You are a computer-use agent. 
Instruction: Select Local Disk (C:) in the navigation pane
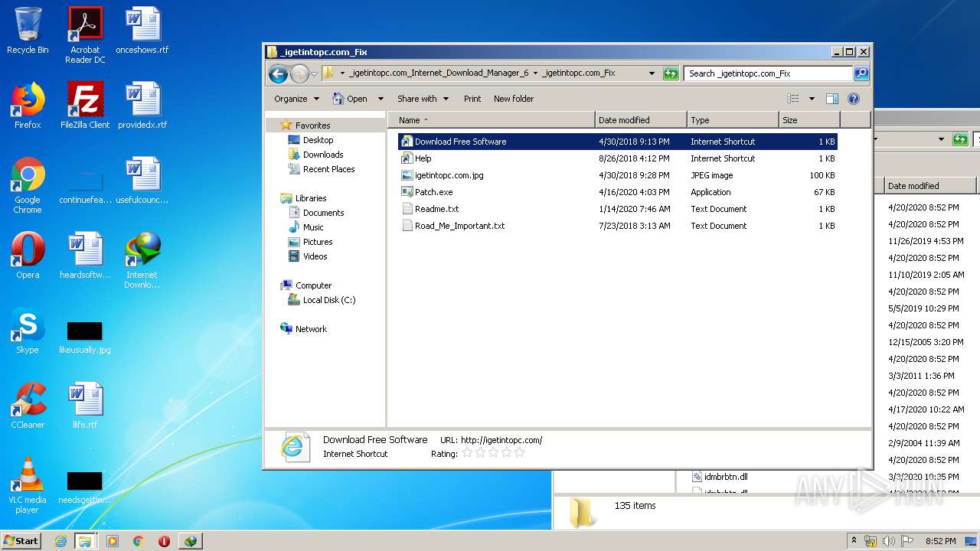click(329, 300)
